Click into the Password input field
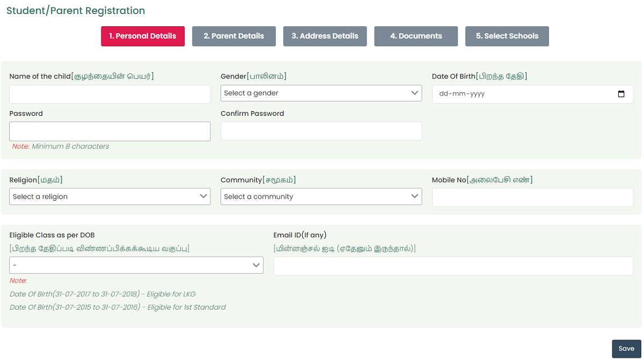Screen dimensions: 644x359 [110, 131]
